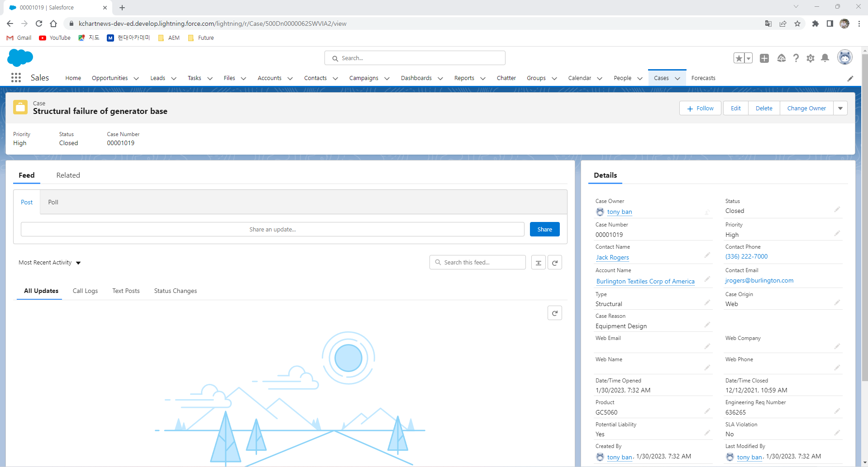Image resolution: width=868 pixels, height=467 pixels.
Task: Open the Salesforce Help question mark icon
Action: [796, 58]
